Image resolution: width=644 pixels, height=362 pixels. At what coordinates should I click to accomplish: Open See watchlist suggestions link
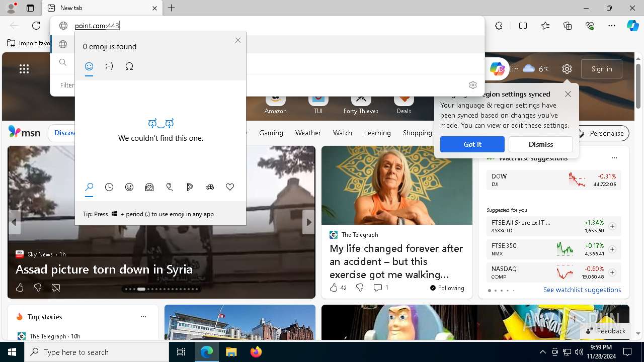tap(582, 290)
